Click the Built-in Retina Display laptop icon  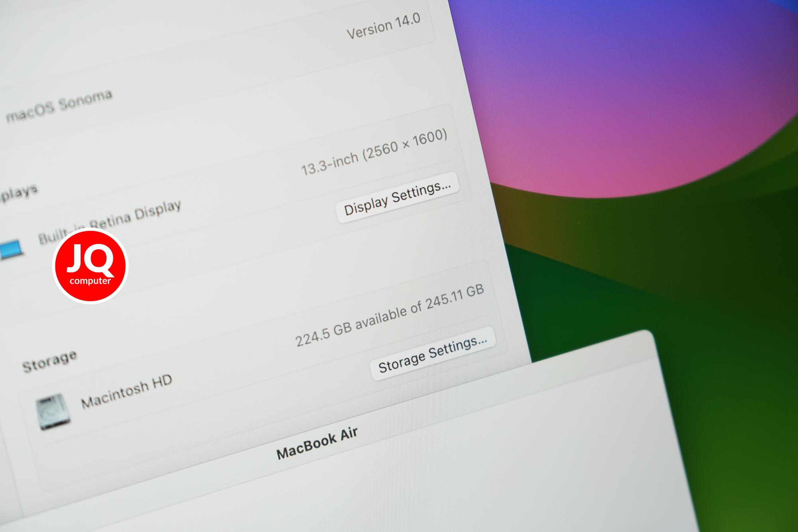click(11, 250)
